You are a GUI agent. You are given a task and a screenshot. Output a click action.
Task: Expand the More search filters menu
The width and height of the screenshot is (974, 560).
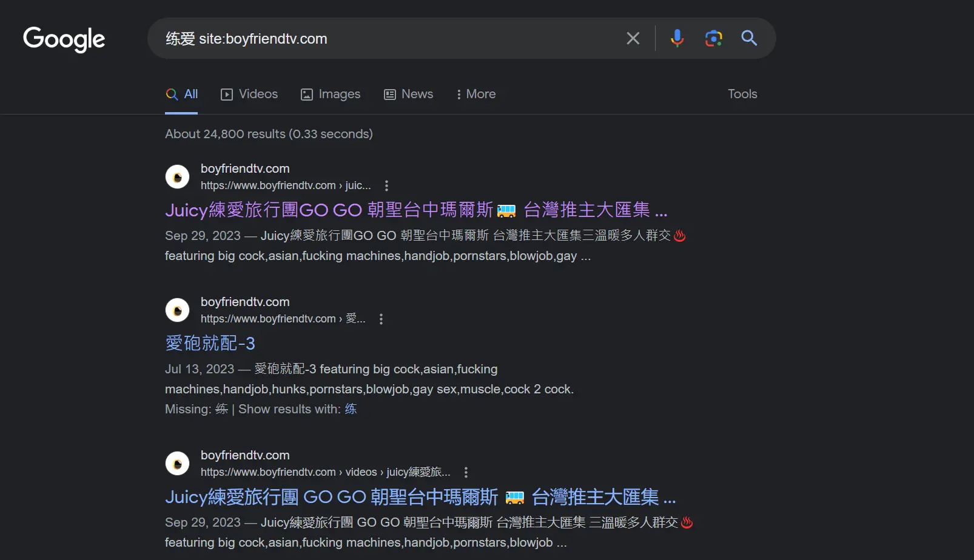tap(475, 95)
